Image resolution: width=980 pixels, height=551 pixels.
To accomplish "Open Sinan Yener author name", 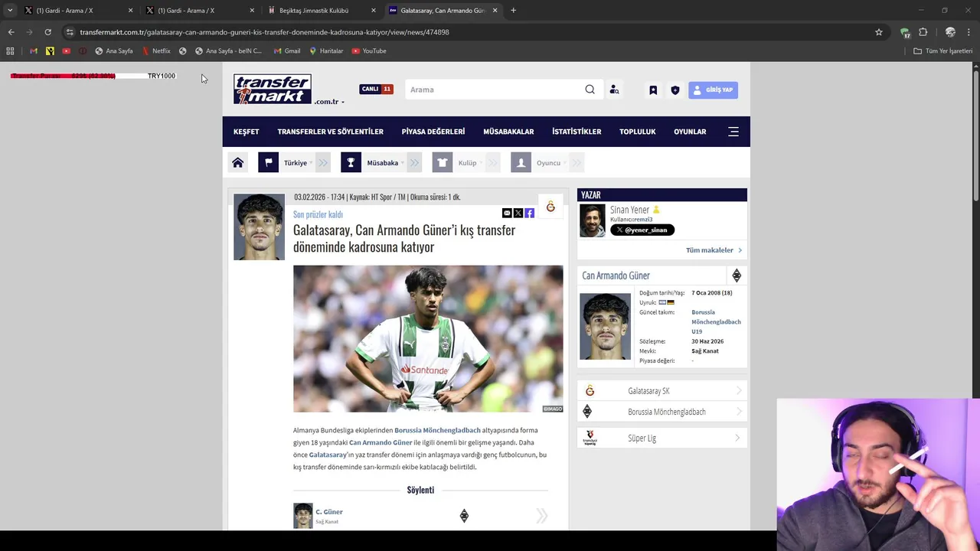I will (629, 210).
